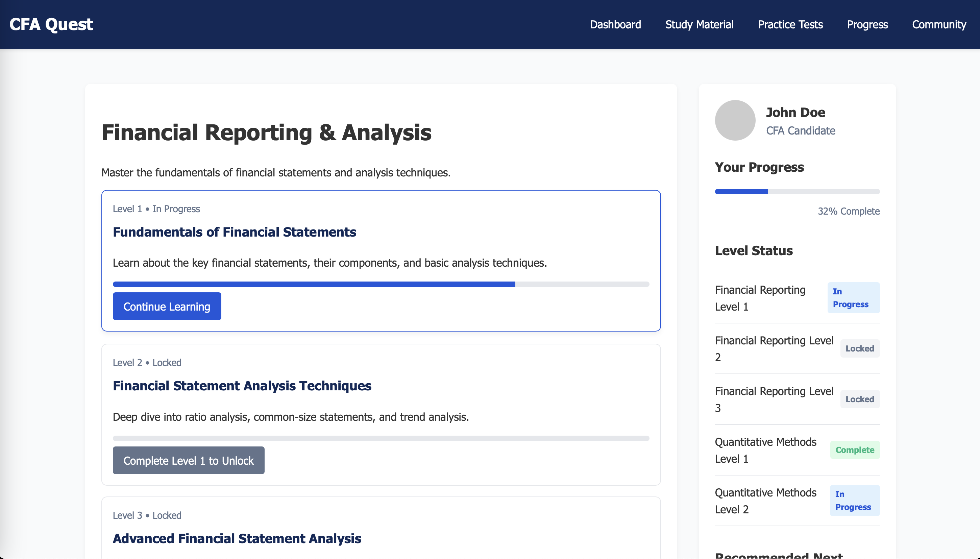This screenshot has height=559, width=980.
Task: Open Practice Tests page
Action: 790,25
